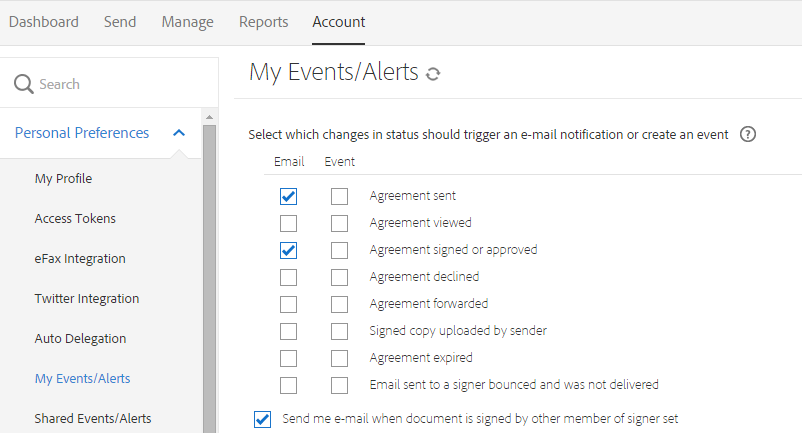This screenshot has height=433, width=802.
Task: Enable Event for Agreement declined
Action: click(x=340, y=277)
